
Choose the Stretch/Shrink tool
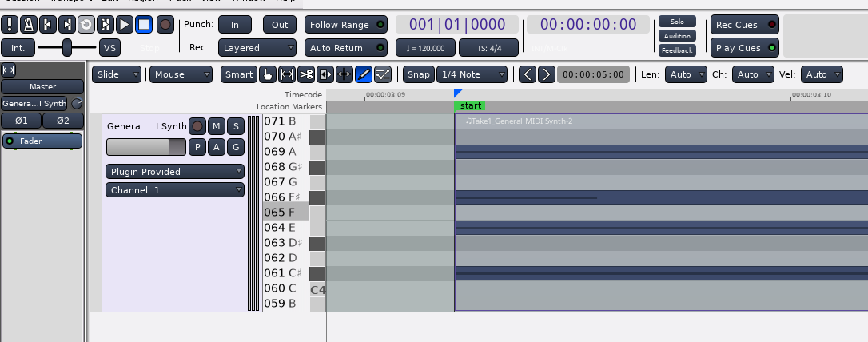(x=344, y=74)
